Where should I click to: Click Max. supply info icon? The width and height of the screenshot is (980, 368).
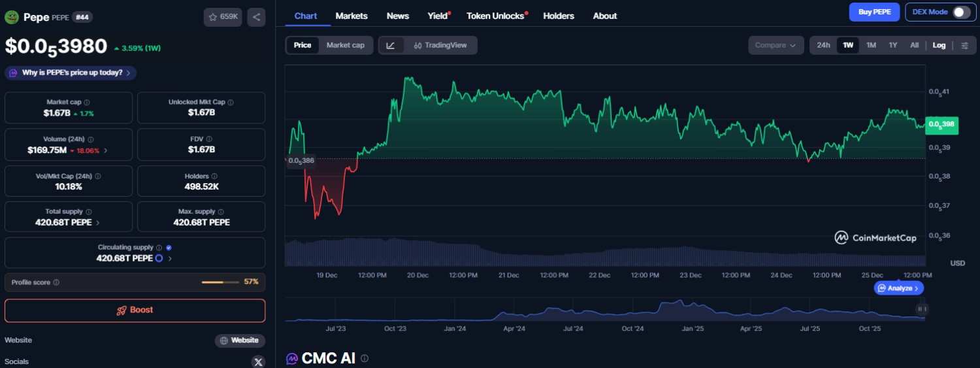(x=221, y=212)
